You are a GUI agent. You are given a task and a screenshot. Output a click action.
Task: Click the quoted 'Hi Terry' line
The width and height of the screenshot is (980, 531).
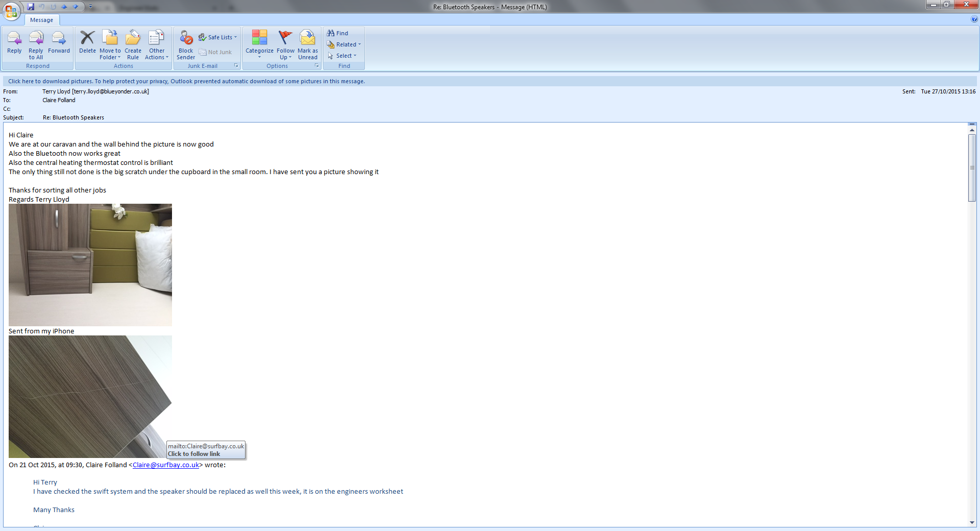45,482
